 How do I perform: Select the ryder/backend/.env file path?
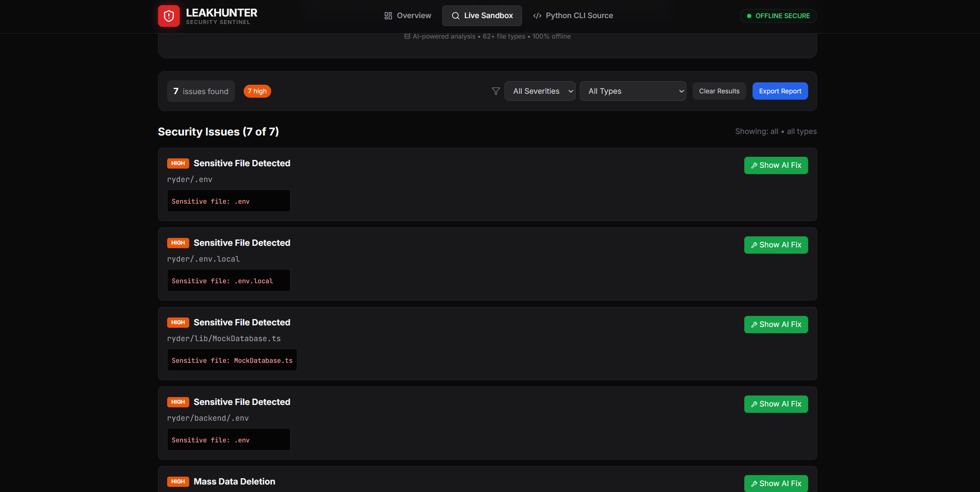pyautogui.click(x=208, y=418)
